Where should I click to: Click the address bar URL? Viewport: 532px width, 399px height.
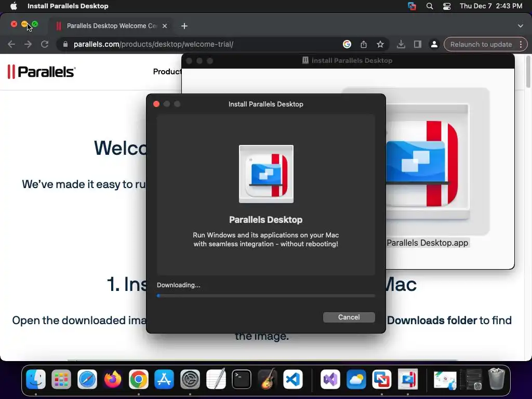(x=153, y=45)
